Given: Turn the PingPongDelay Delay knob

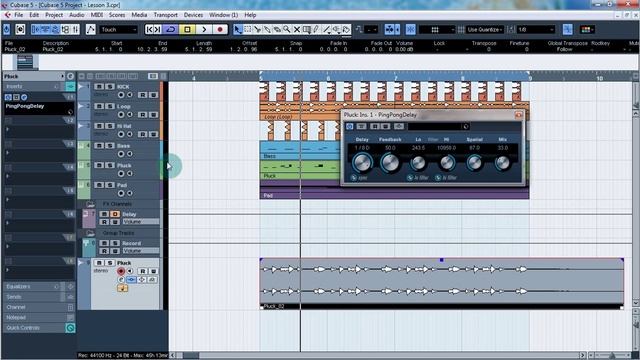Looking at the screenshot, I should point(362,162).
